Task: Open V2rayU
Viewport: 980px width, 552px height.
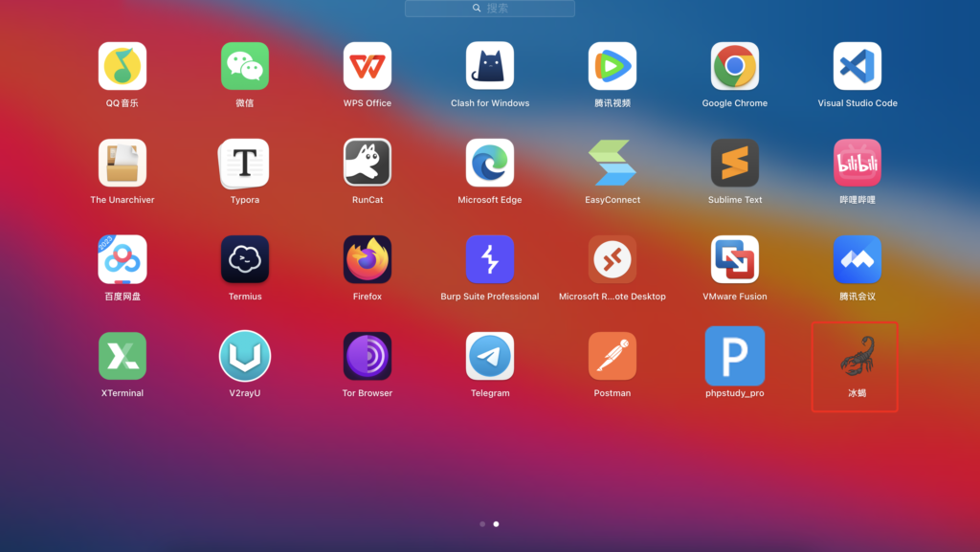Action: pyautogui.click(x=245, y=356)
